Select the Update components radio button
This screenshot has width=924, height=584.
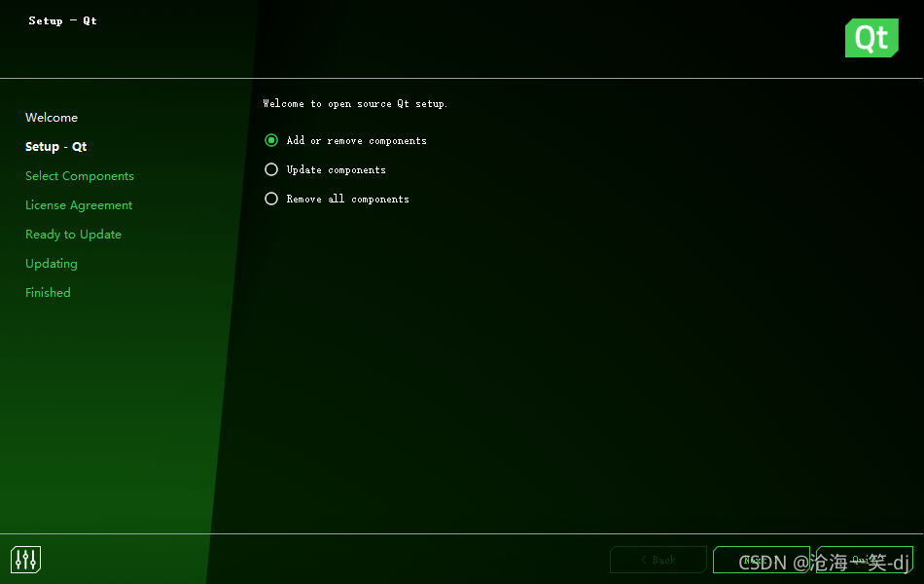pos(271,170)
